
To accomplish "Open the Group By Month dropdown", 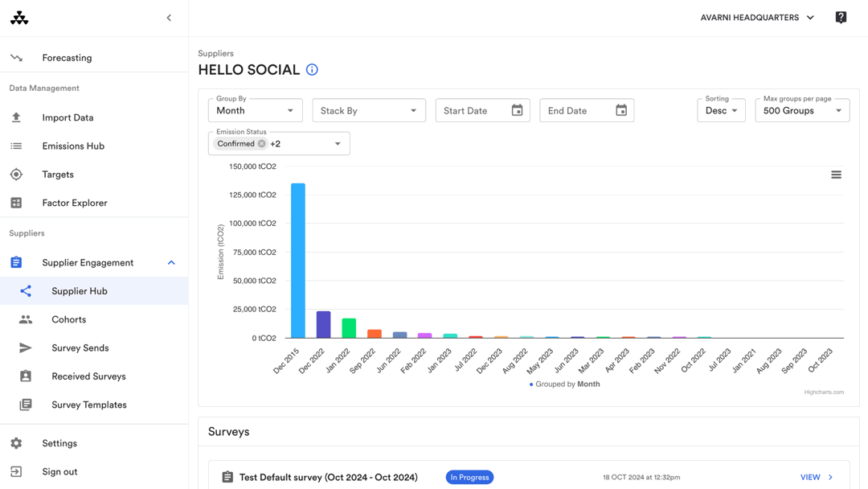I will [256, 110].
